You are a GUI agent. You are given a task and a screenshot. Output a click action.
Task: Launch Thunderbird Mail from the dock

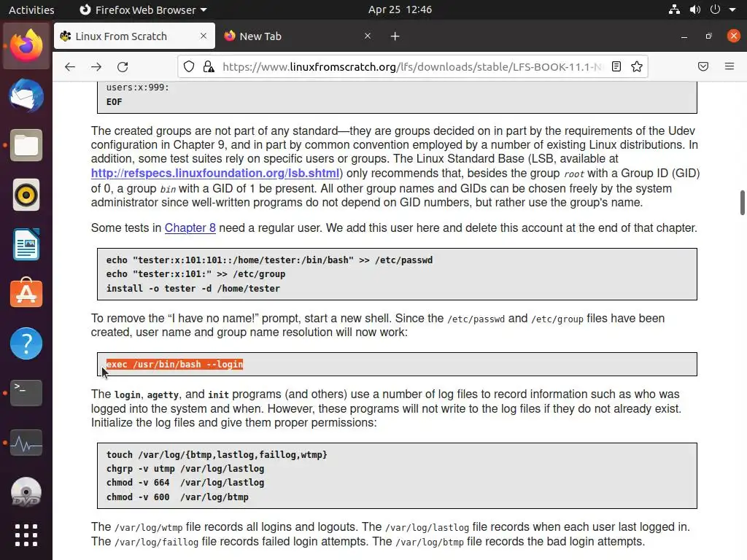pyautogui.click(x=26, y=96)
